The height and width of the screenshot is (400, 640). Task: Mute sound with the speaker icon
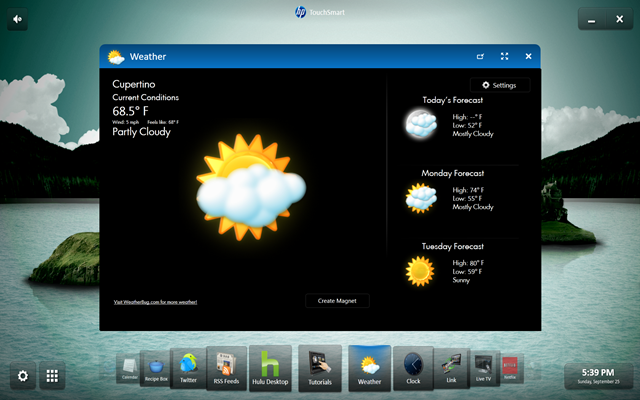tap(17, 19)
